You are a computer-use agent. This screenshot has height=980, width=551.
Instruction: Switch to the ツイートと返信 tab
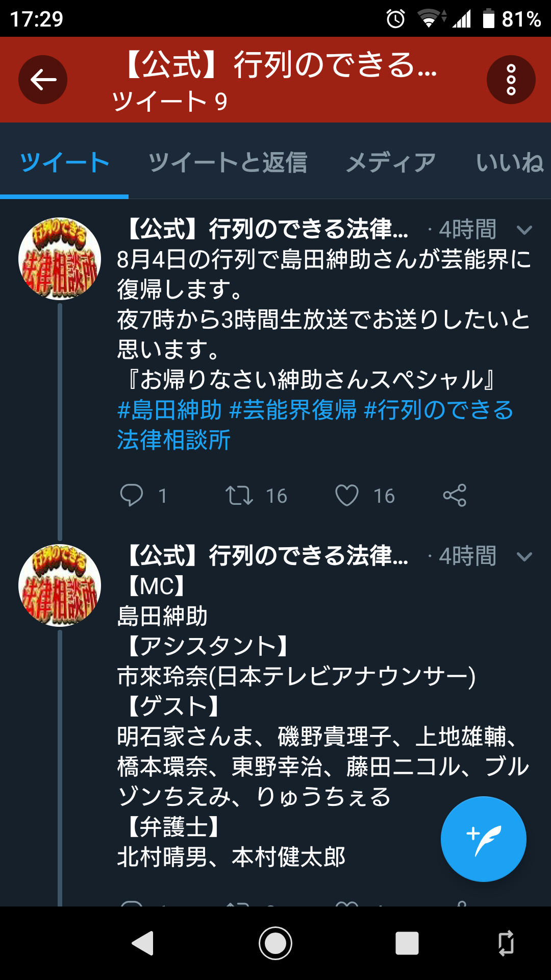[228, 163]
